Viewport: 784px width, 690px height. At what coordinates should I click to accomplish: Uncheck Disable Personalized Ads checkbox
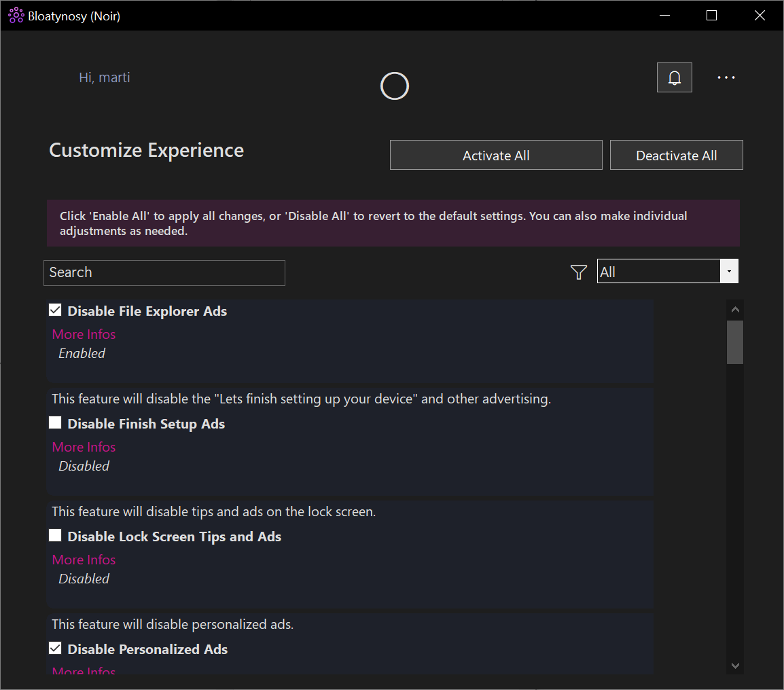(56, 649)
